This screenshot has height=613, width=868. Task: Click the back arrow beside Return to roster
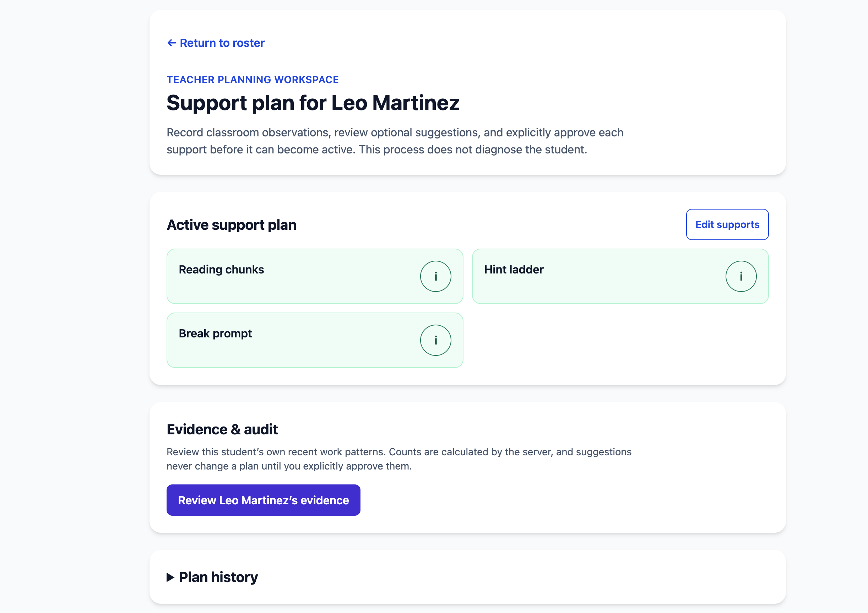click(x=172, y=43)
